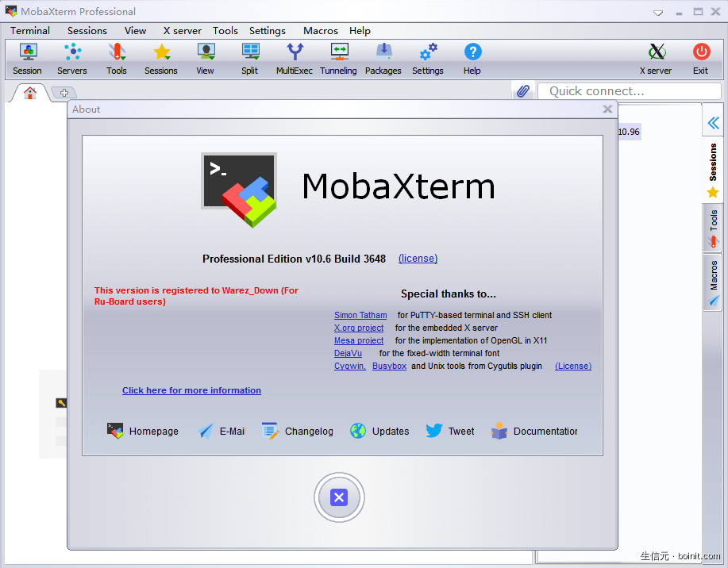The image size is (728, 568).
Task: Open the Tools toolbar icon
Action: coord(117,59)
